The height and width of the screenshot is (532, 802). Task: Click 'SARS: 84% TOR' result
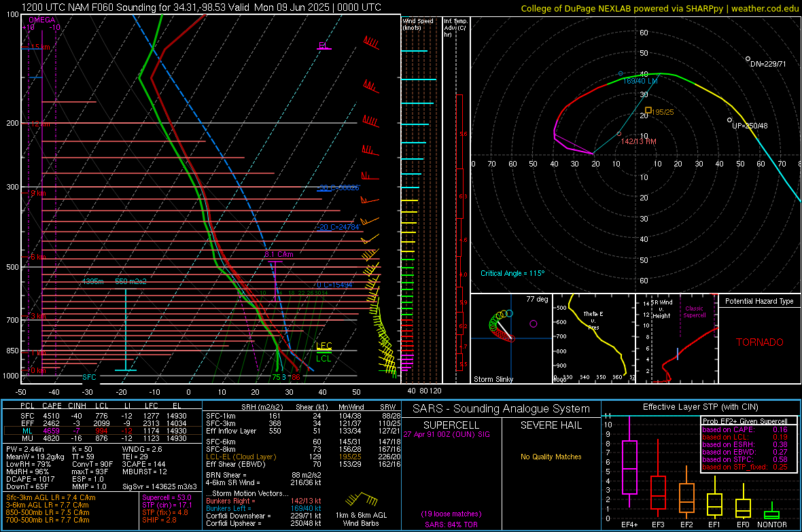451,525
